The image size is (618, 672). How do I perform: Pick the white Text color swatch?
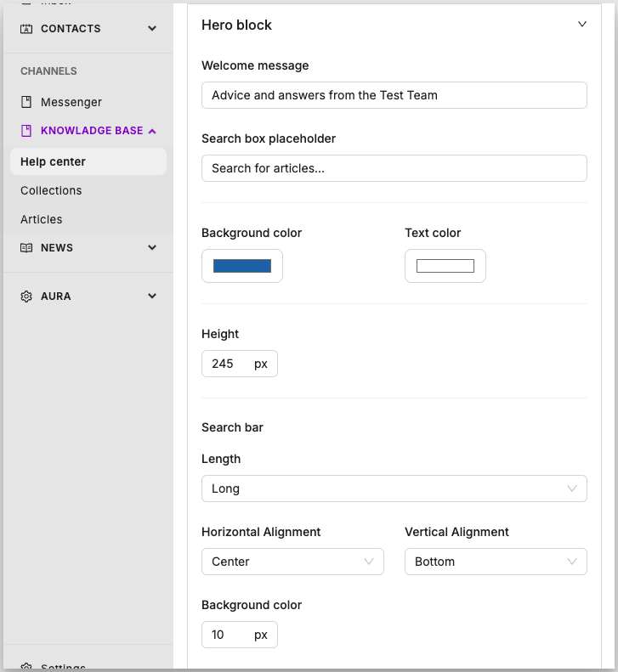coord(445,266)
